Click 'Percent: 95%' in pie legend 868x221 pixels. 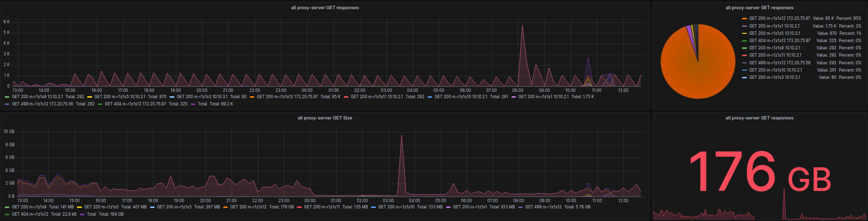pos(849,18)
